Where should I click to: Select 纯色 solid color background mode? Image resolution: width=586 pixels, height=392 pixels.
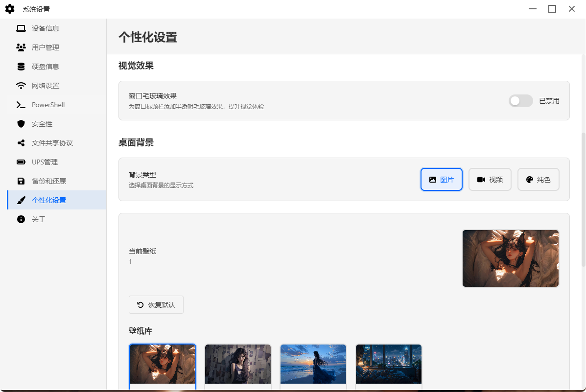pos(538,179)
